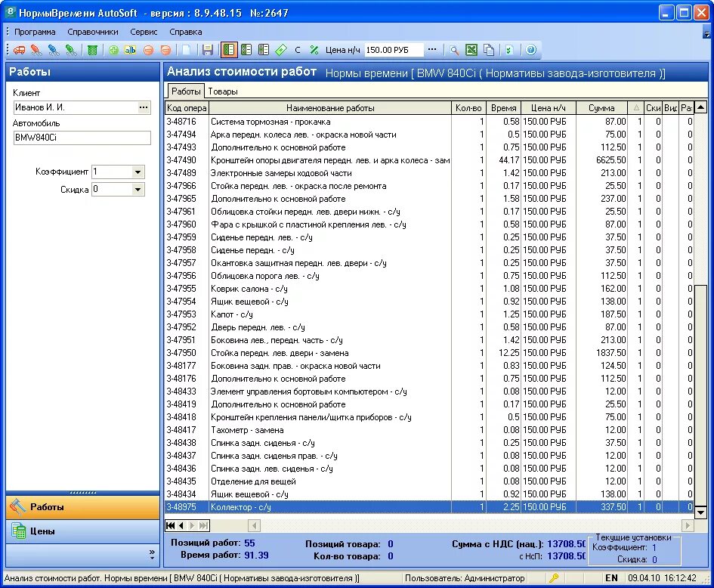Image resolution: width=714 pixels, height=588 pixels.
Task: Click the floppy disk save icon
Action: pyautogui.click(x=208, y=50)
